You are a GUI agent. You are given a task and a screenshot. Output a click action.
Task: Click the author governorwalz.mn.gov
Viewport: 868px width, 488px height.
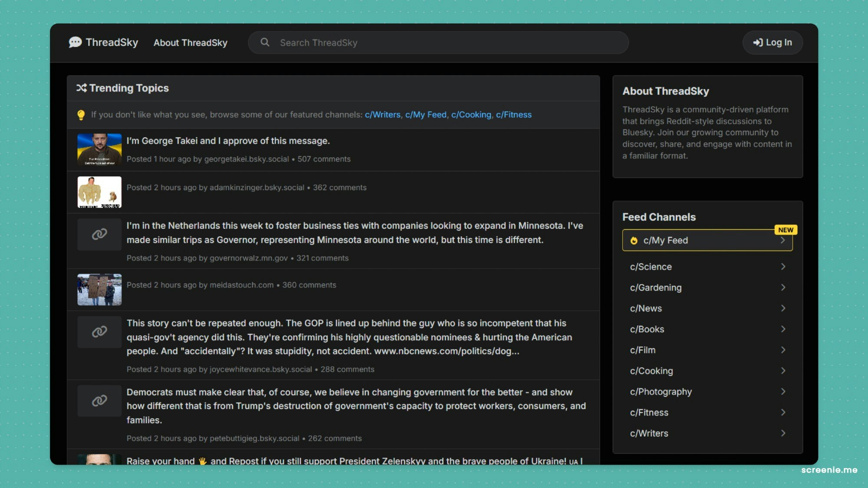click(x=249, y=258)
